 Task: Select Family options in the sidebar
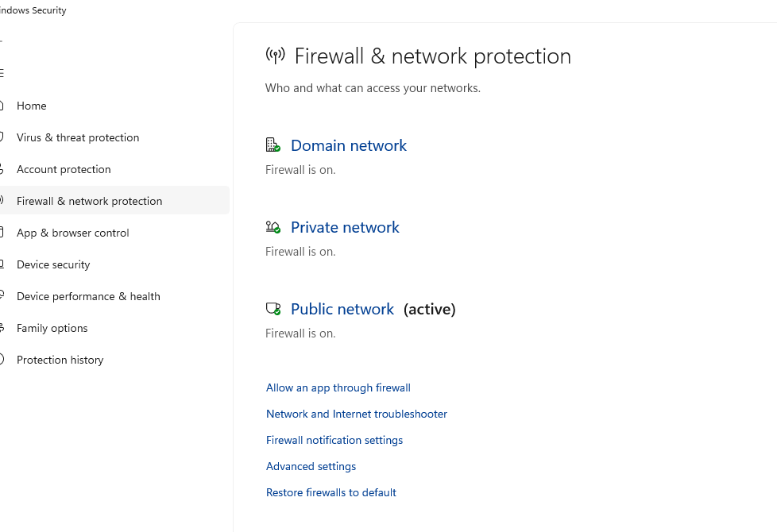point(52,328)
